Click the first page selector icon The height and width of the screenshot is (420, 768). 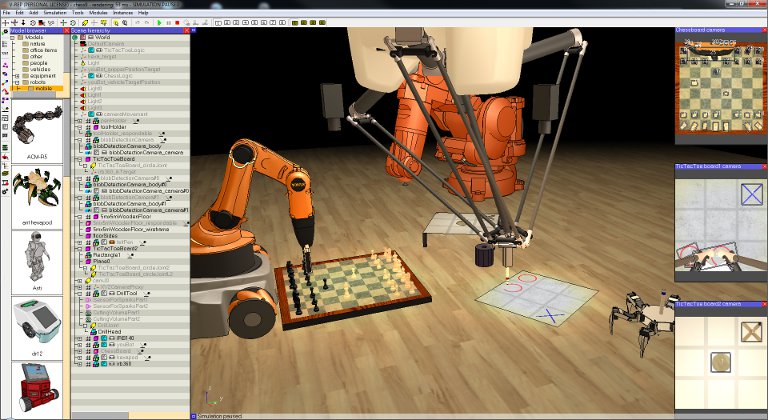(217, 23)
